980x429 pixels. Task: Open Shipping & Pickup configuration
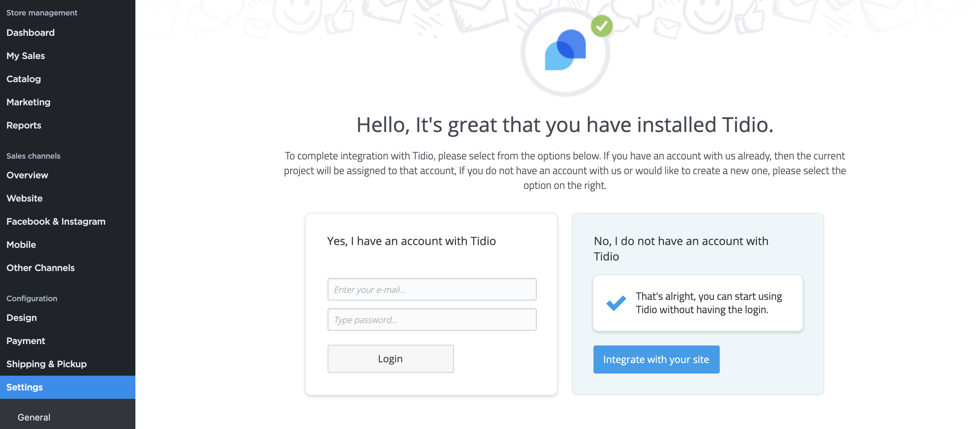[46, 364]
